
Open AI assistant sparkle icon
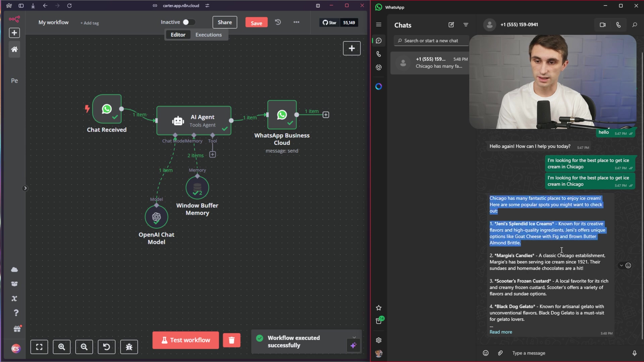tap(353, 345)
